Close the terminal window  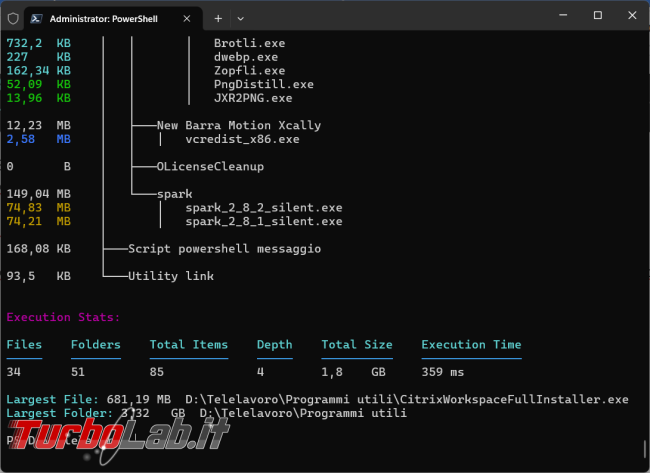[632, 15]
